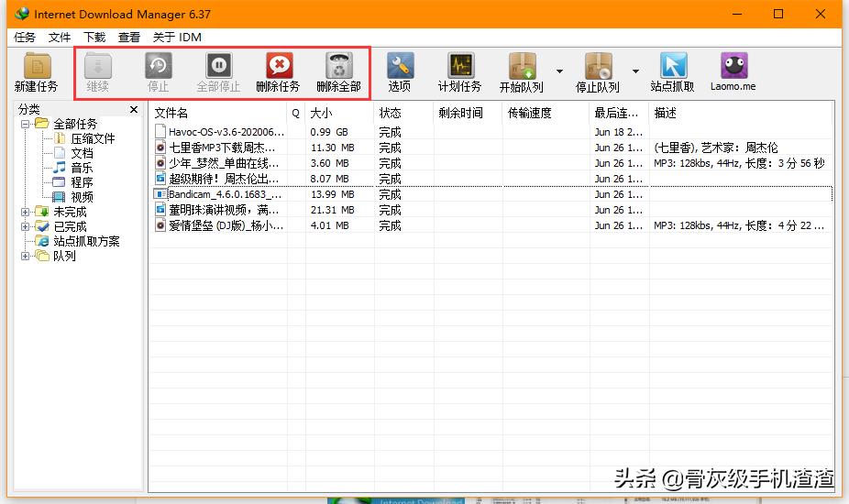Open the 计划任务 scheduler icon
This screenshot has height=504, width=849.
tap(461, 66)
